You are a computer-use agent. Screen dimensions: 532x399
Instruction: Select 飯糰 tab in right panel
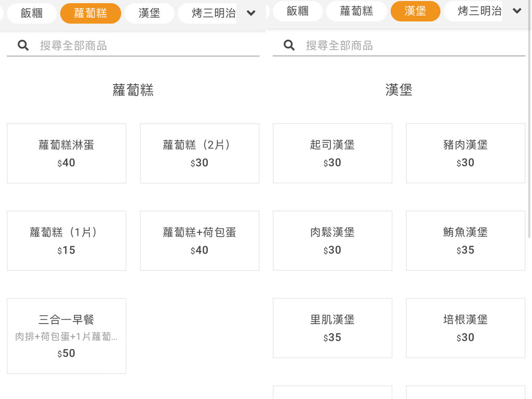(298, 11)
